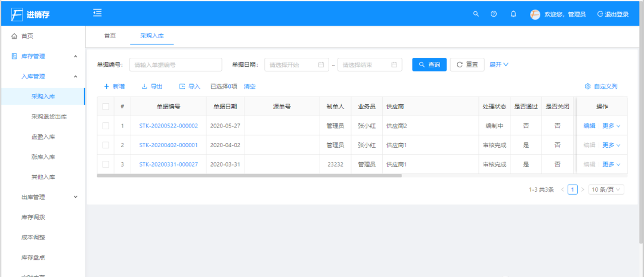The width and height of the screenshot is (644, 277).
Task: Open help via the question mark icon
Action: pos(494,14)
